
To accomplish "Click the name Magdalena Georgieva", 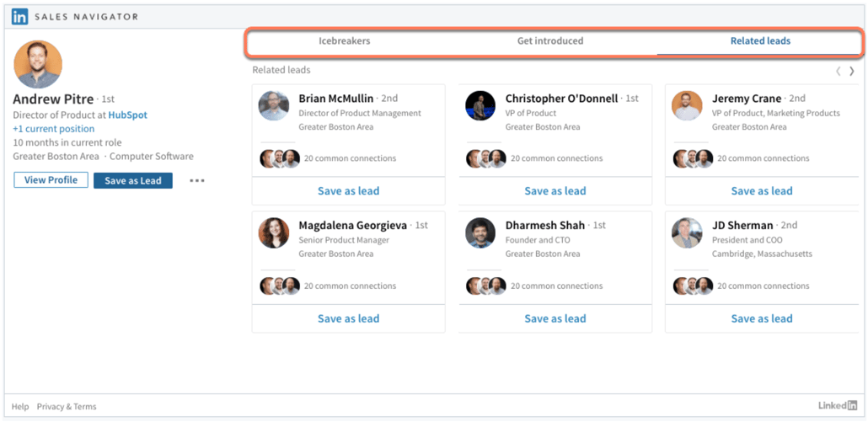I will 353,226.
